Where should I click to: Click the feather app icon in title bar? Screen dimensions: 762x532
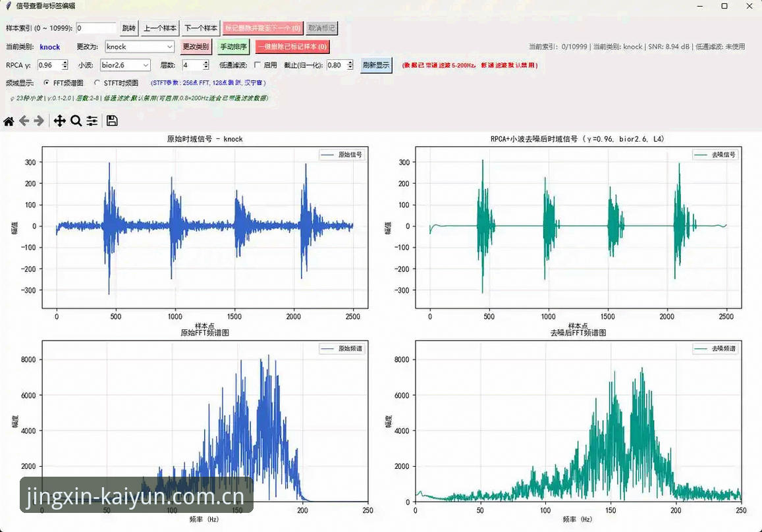click(x=8, y=6)
